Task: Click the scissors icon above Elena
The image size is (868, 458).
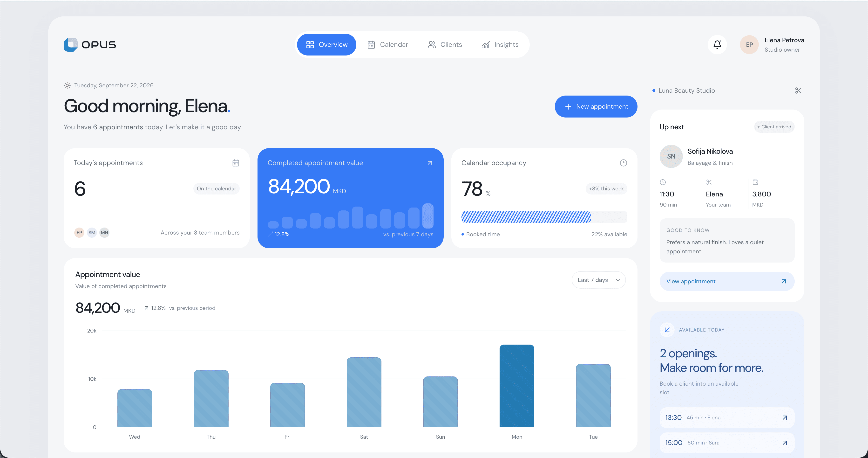Action: pyautogui.click(x=709, y=182)
